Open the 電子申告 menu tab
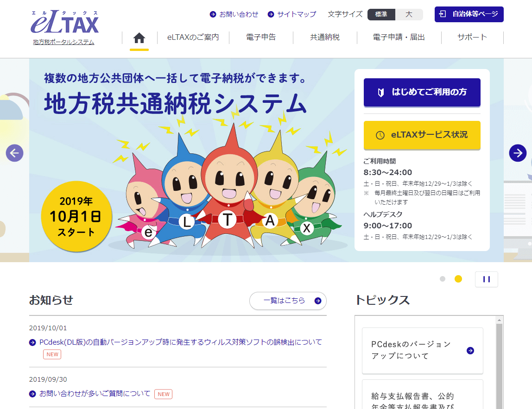This screenshot has width=532, height=409. pyautogui.click(x=261, y=38)
